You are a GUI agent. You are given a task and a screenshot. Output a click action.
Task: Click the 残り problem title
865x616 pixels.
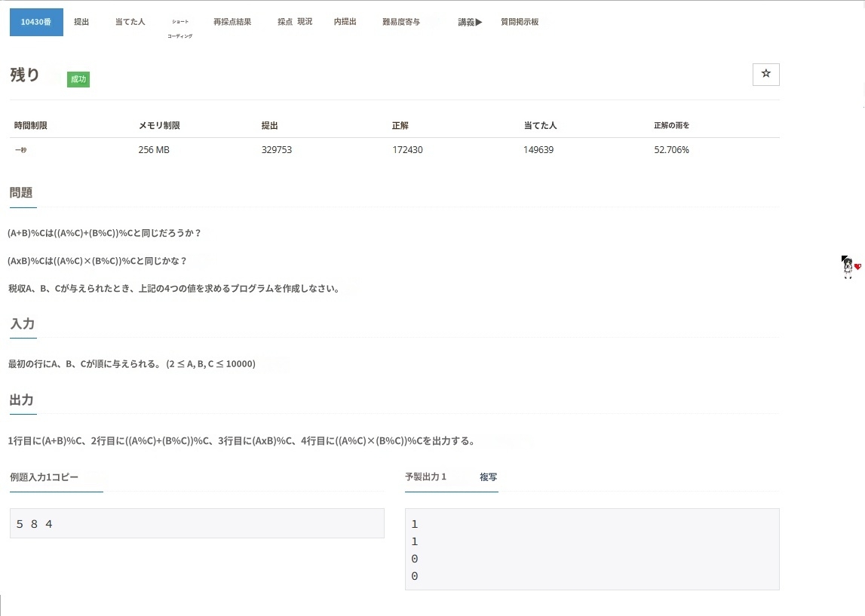point(25,75)
